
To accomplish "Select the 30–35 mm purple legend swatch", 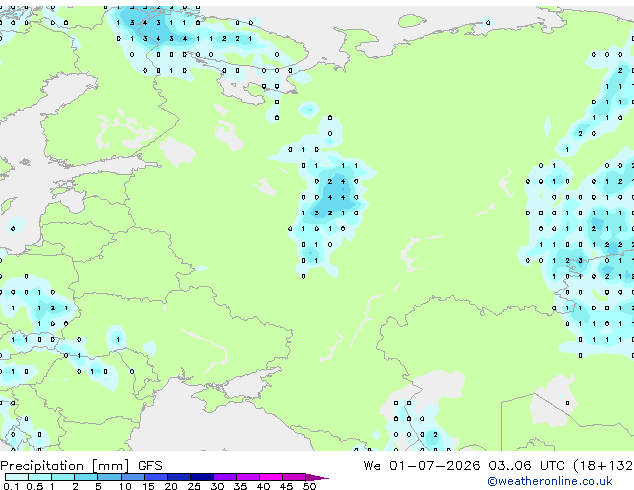I will click(225, 477).
